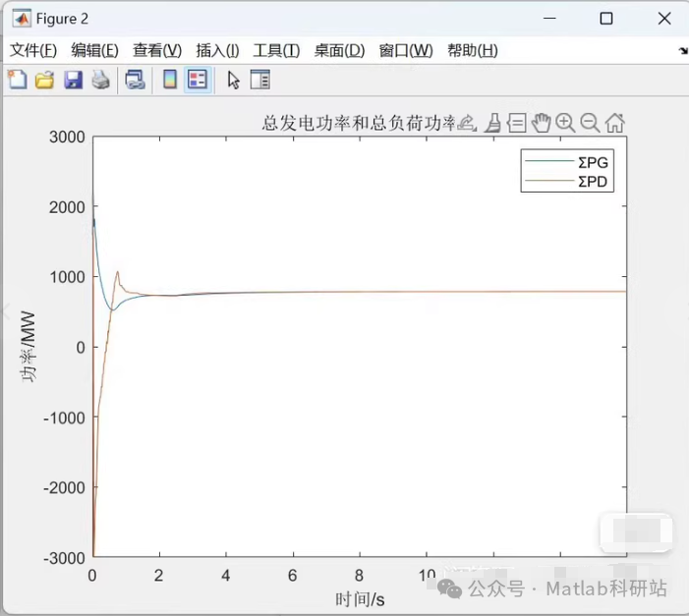689x616 pixels.
Task: Click the ΣPG legend entry
Action: click(567, 162)
